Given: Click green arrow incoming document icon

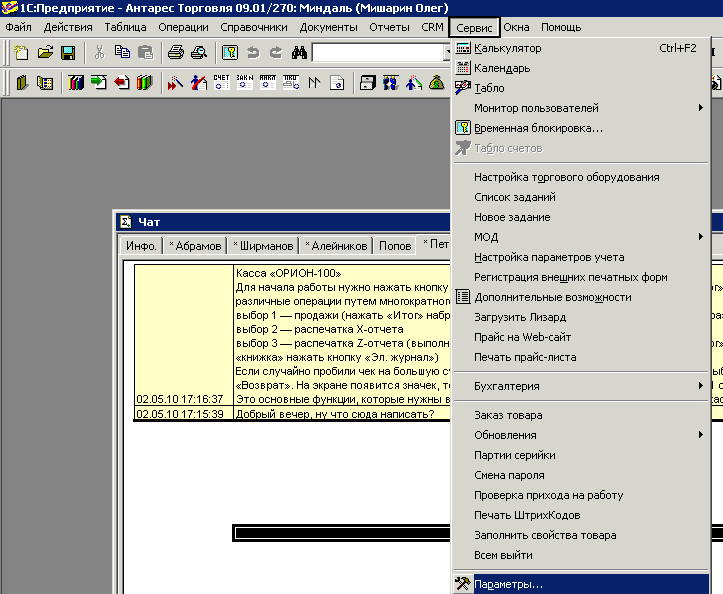Looking at the screenshot, I should tap(99, 83).
